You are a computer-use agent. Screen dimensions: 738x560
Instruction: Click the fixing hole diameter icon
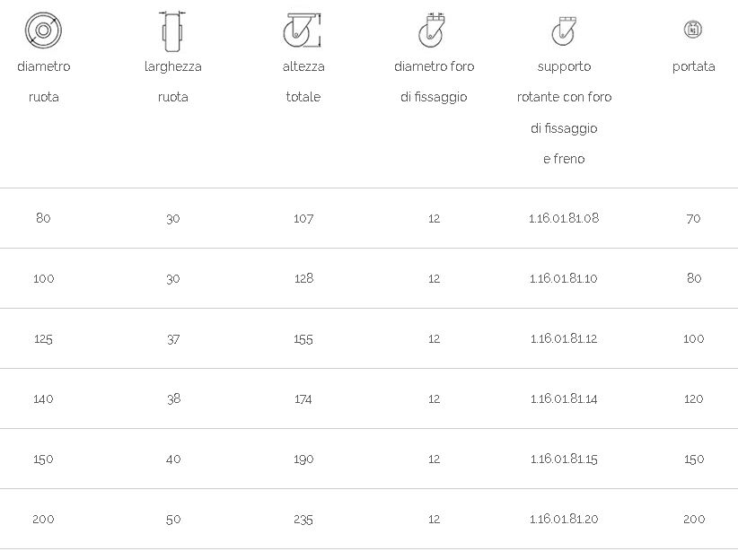(x=432, y=31)
